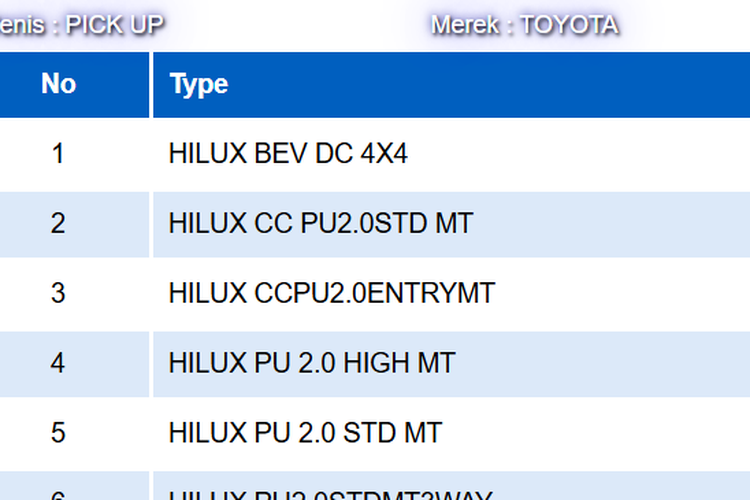The image size is (750, 500).
Task: Click the No column header
Action: point(58,84)
